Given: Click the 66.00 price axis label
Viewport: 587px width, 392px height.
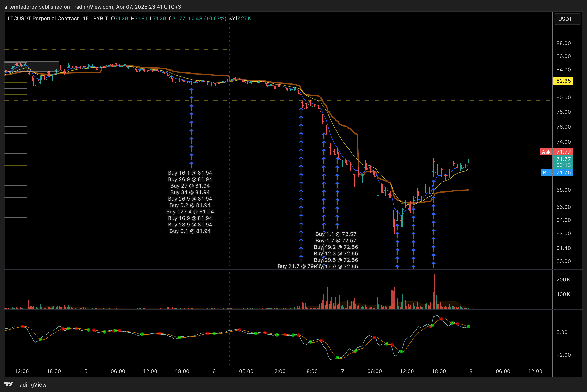Looking at the screenshot, I should [x=563, y=207].
